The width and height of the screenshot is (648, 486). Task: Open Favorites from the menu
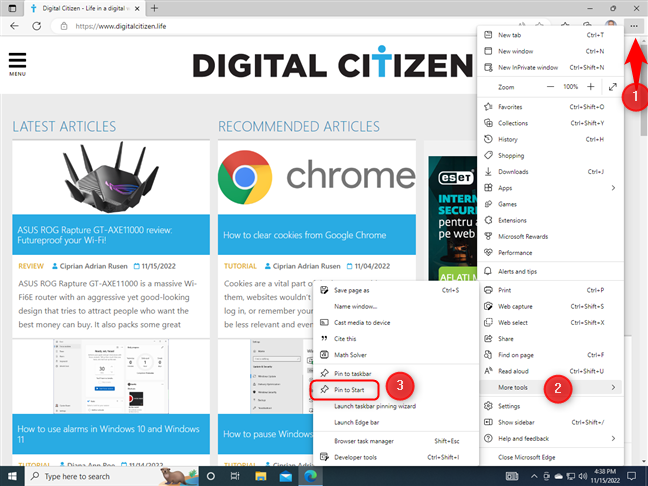[x=550, y=107]
